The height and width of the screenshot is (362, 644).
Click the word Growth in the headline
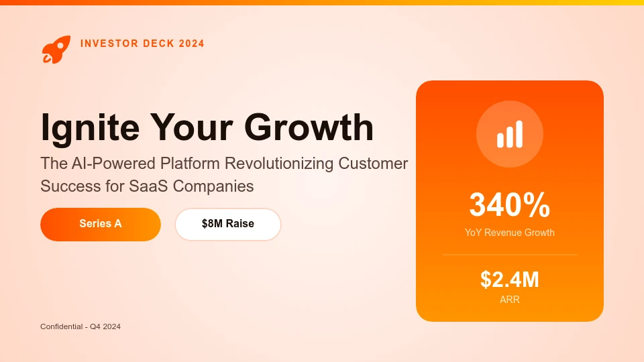[309, 127]
